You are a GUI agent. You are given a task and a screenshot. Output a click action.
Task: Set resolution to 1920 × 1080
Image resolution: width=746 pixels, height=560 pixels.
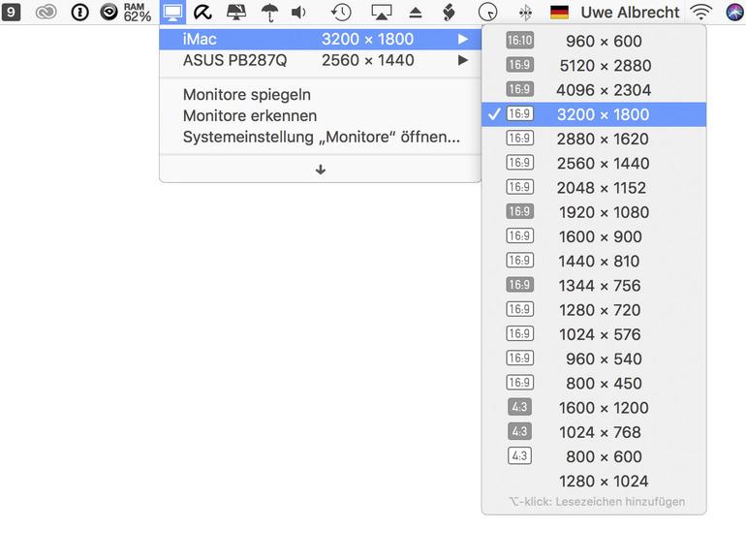(594, 212)
